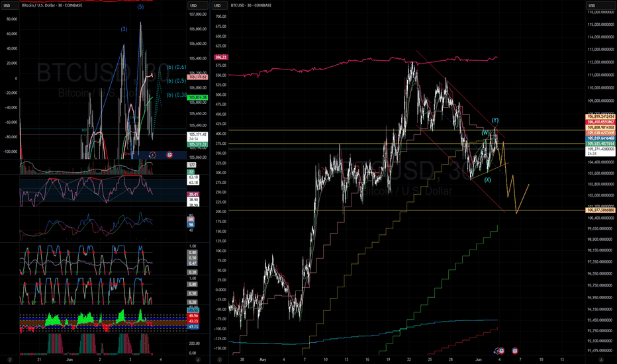Click the 0.47 oscillator value label
Screen dimensions: 617x364
193,263
